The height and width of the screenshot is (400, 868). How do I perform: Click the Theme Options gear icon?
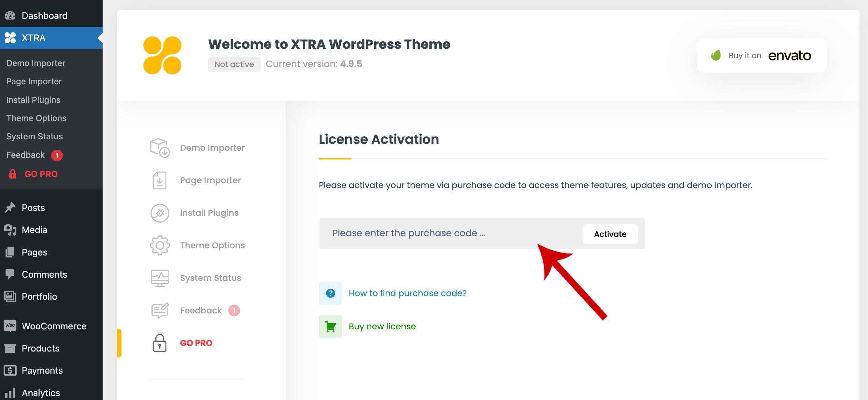click(x=159, y=245)
